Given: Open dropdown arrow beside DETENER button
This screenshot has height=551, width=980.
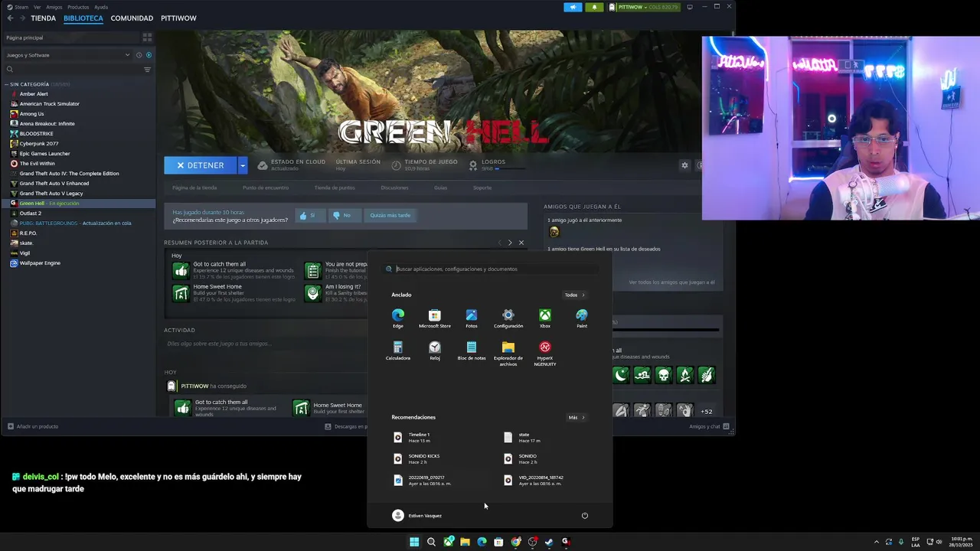Looking at the screenshot, I should coord(242,165).
